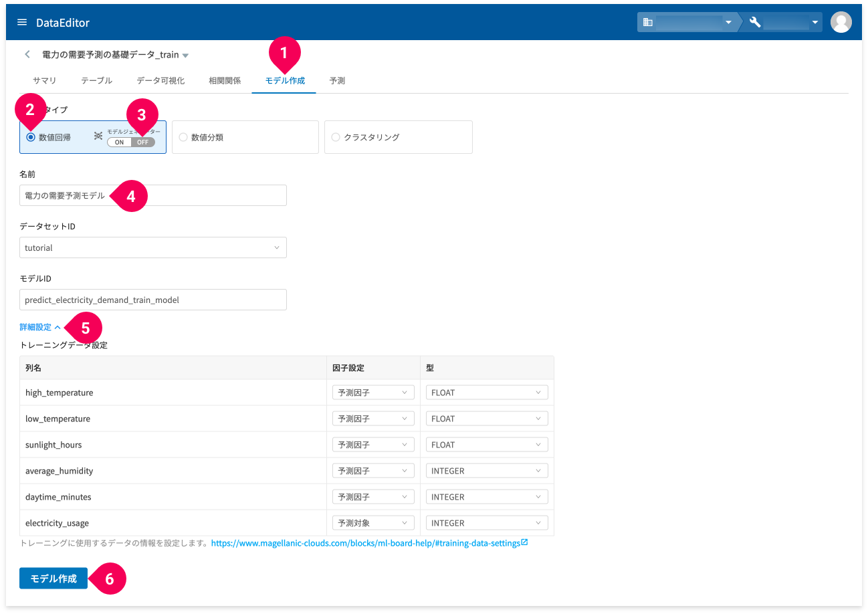
Task: Open the external link icon after help URL
Action: click(x=524, y=542)
